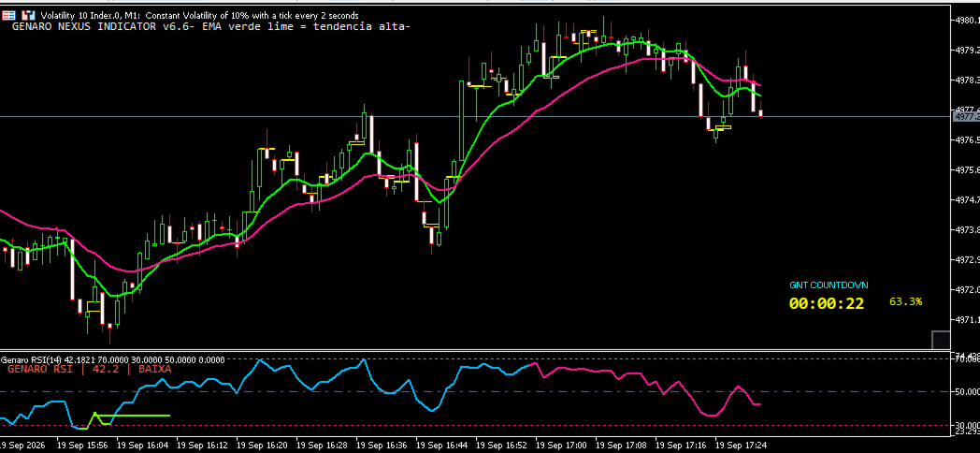
Task: Click the 19 Sep 17:24 time label
Action: point(741,446)
